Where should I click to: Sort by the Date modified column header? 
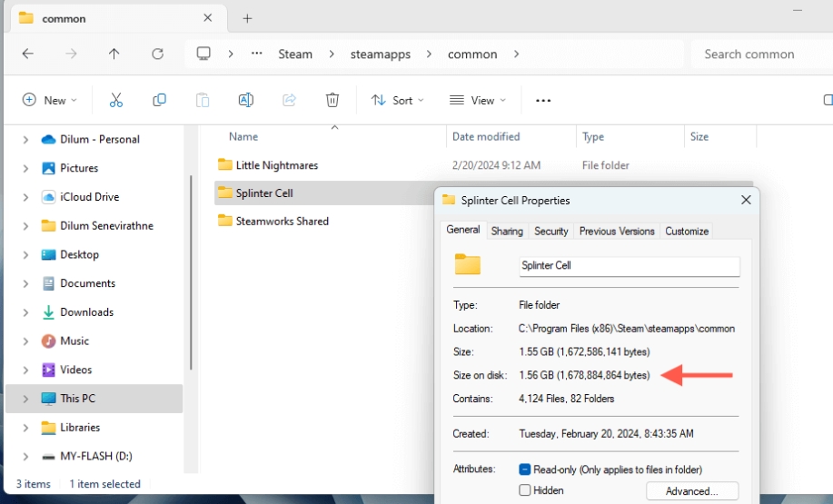(x=486, y=136)
